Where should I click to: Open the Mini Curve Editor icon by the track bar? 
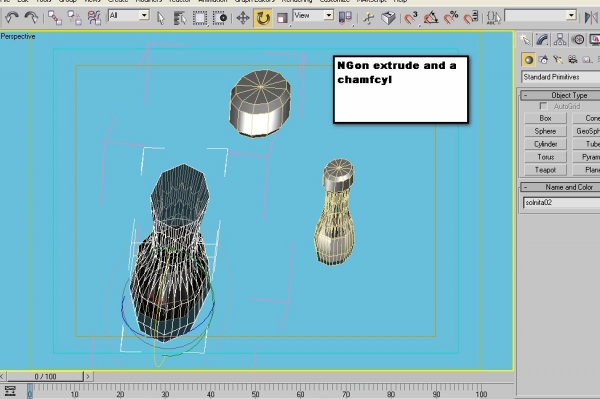(x=10, y=391)
